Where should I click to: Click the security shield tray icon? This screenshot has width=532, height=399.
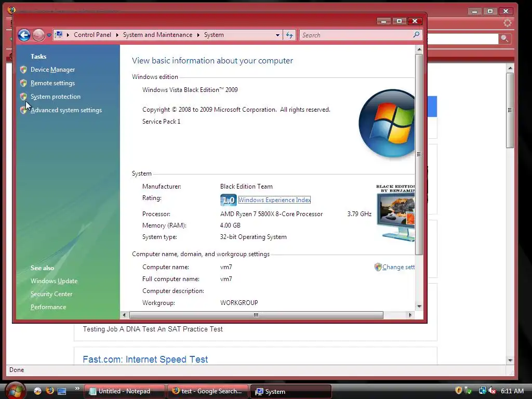[x=459, y=391]
